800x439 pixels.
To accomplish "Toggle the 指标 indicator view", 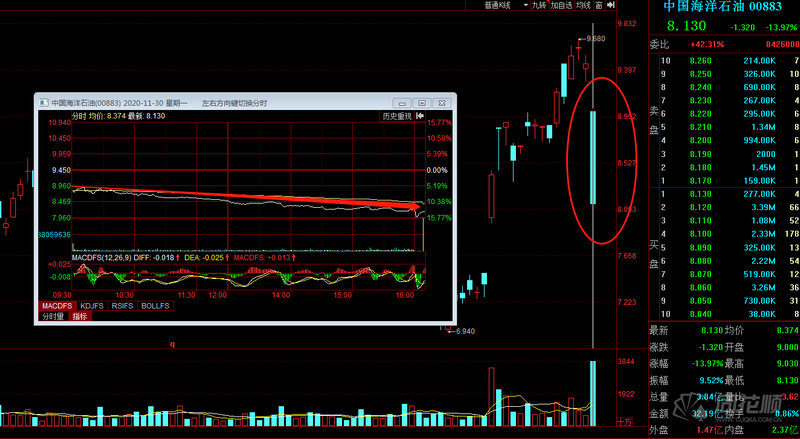I will (80, 316).
